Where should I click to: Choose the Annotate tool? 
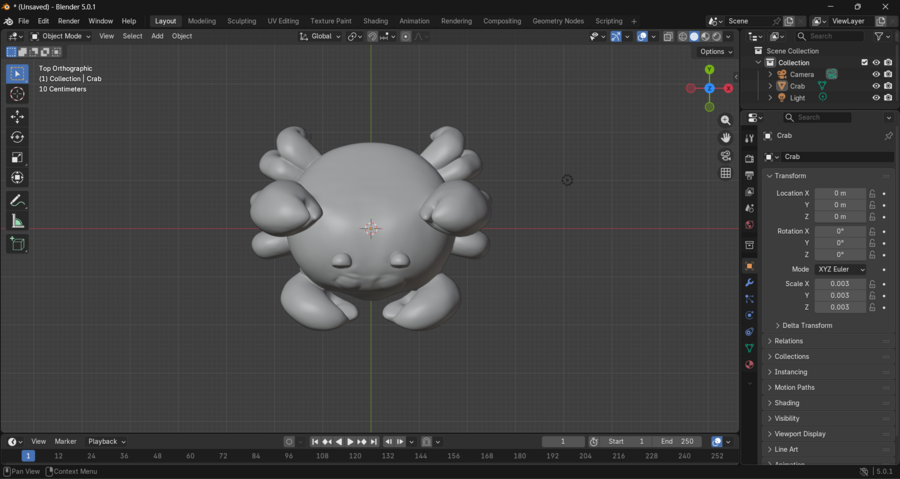pyautogui.click(x=17, y=201)
